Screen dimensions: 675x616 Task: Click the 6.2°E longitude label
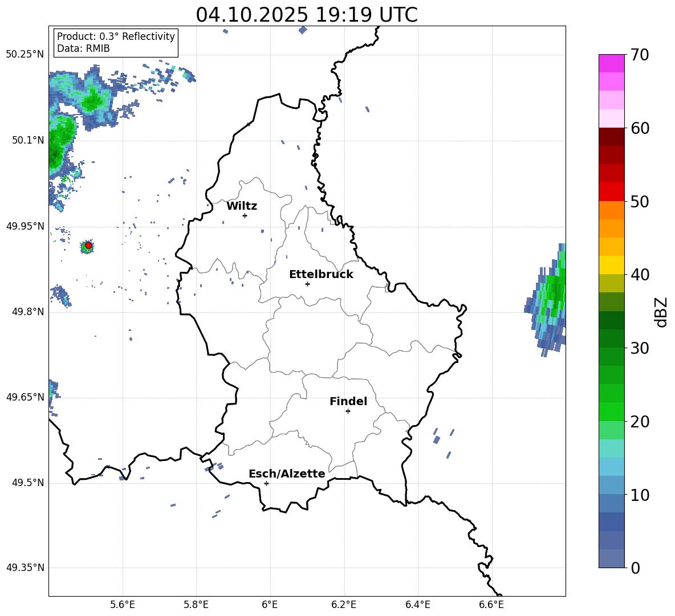pyautogui.click(x=344, y=605)
